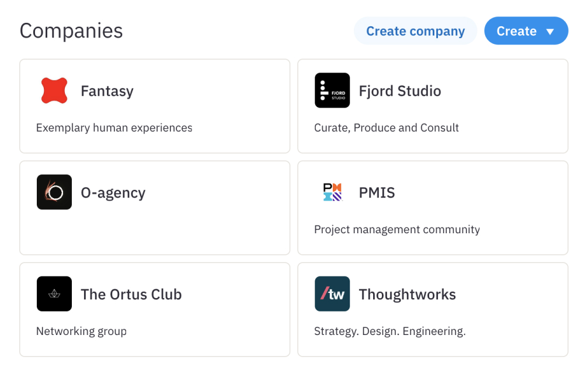Select The Ortus Club logo icon

54,294
